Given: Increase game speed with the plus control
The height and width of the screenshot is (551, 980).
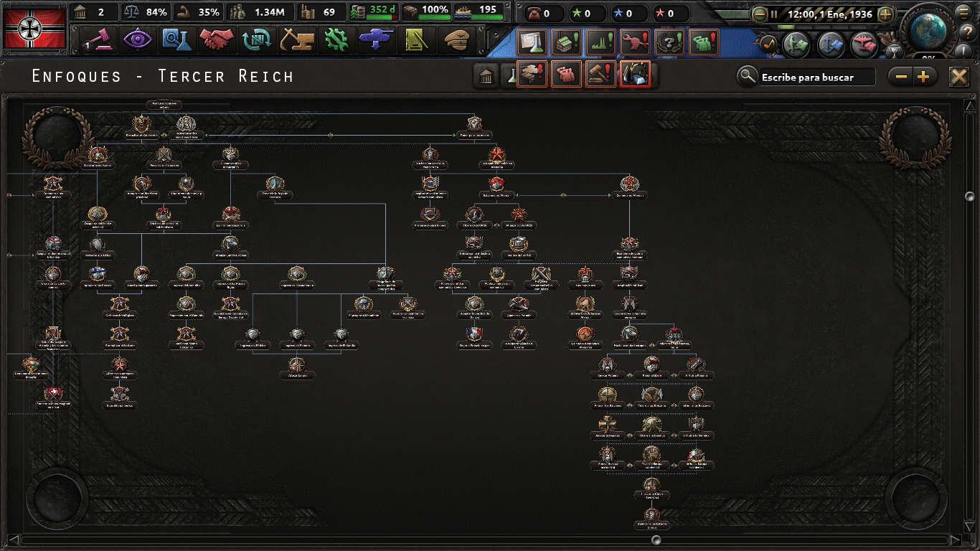Looking at the screenshot, I should point(885,14).
